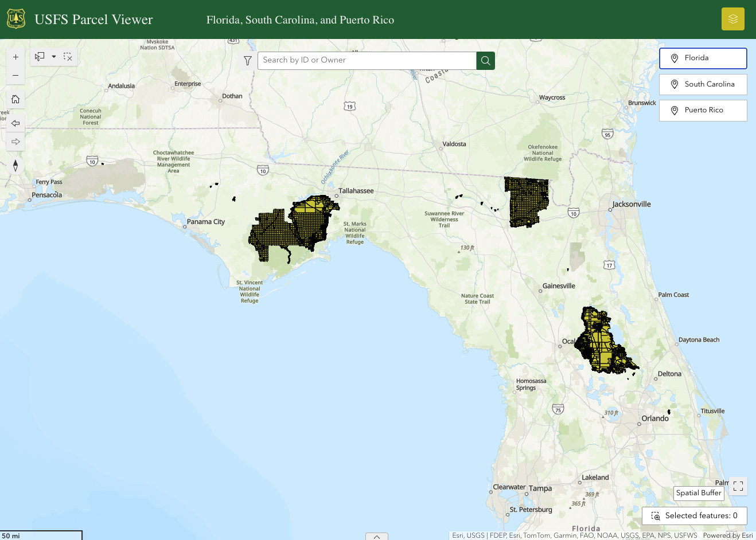Select the Florida bookmark
Screen dimensions: 756x540
click(703, 58)
